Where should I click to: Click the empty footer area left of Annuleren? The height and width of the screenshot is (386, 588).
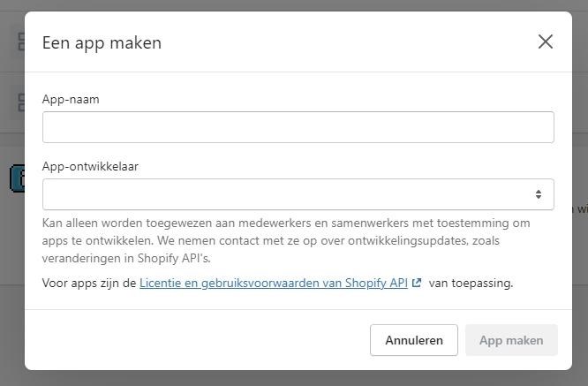tap(194, 340)
